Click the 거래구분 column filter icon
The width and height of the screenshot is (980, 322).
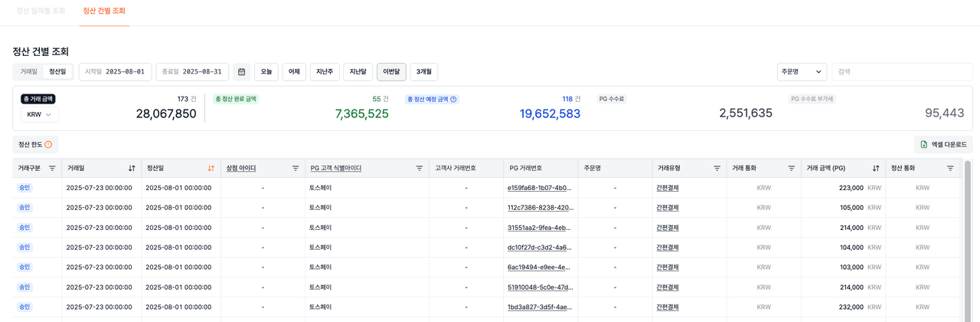[x=52, y=168]
